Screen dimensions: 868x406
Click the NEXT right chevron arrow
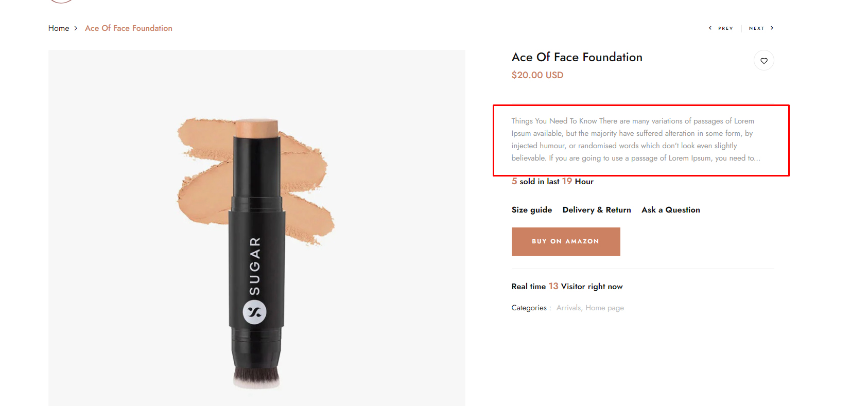click(x=772, y=28)
